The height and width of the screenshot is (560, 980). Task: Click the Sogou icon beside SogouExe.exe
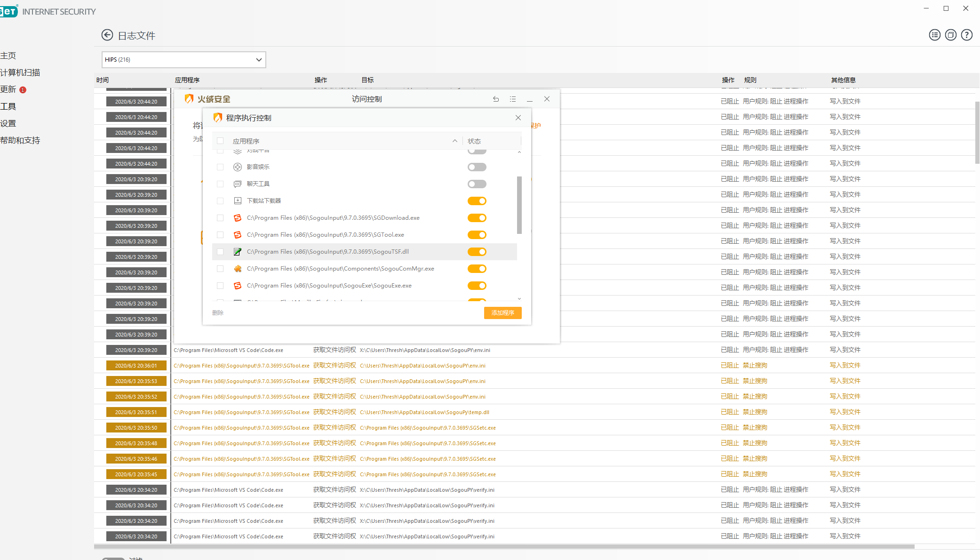[238, 286]
